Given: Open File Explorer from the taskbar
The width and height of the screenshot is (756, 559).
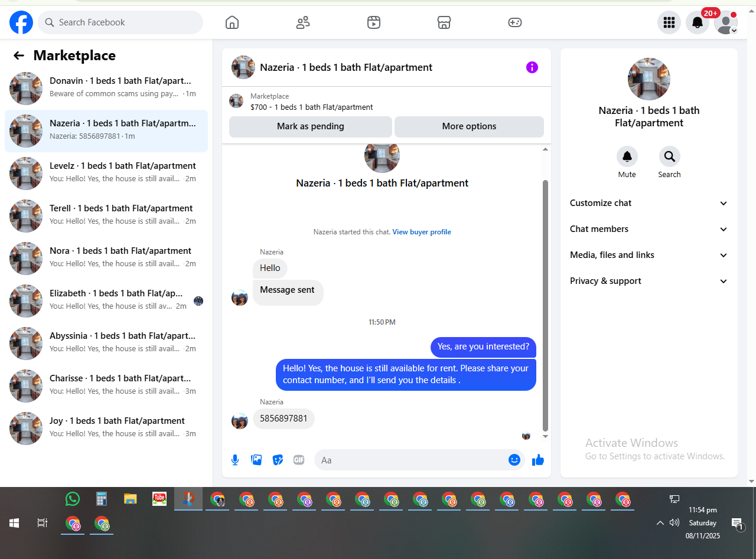Looking at the screenshot, I should [131, 499].
